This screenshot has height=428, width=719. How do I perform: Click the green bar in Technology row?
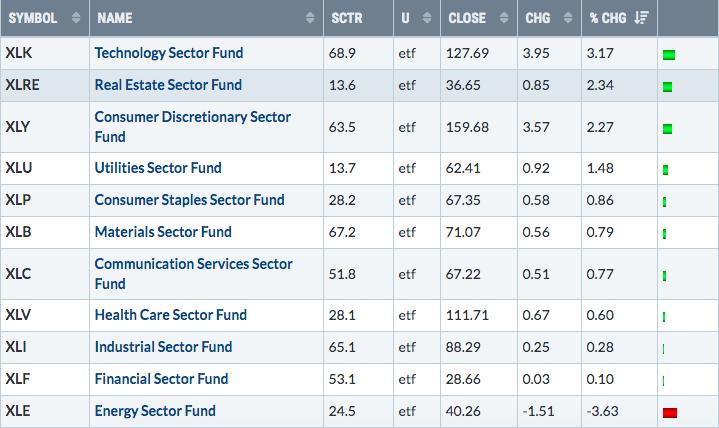669,55
